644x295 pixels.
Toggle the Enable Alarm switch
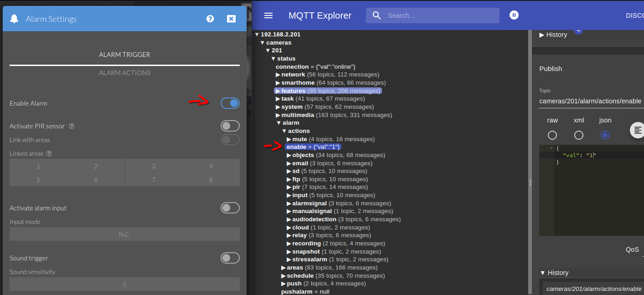click(x=230, y=103)
